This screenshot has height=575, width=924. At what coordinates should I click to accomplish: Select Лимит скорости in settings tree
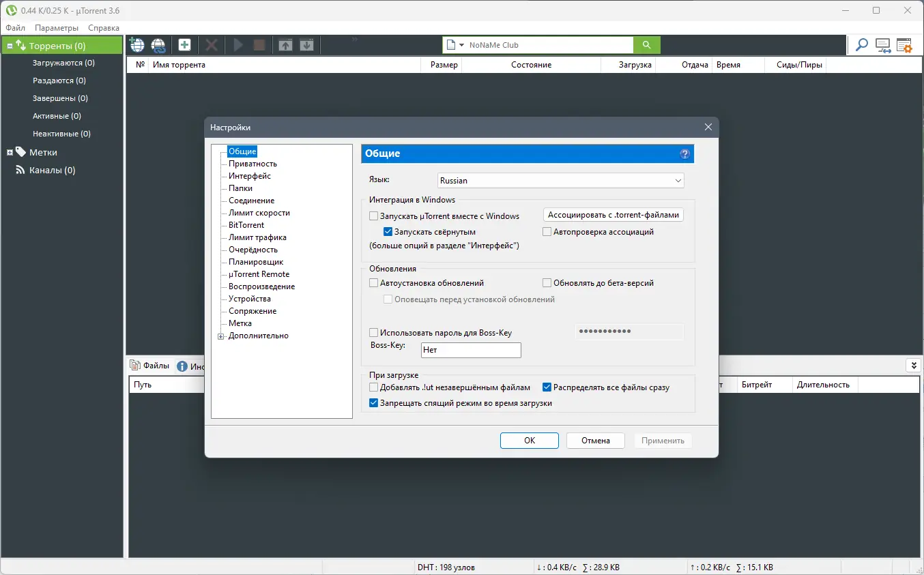tap(259, 213)
